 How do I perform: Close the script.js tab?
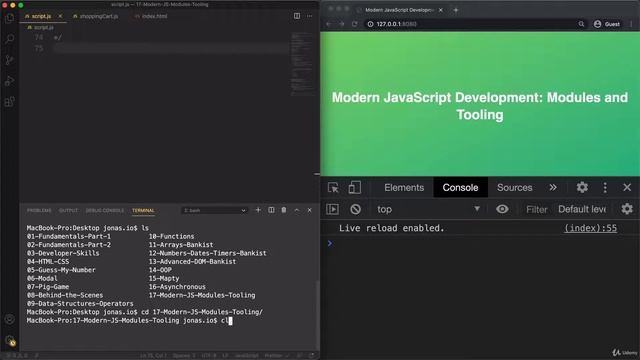coord(60,16)
